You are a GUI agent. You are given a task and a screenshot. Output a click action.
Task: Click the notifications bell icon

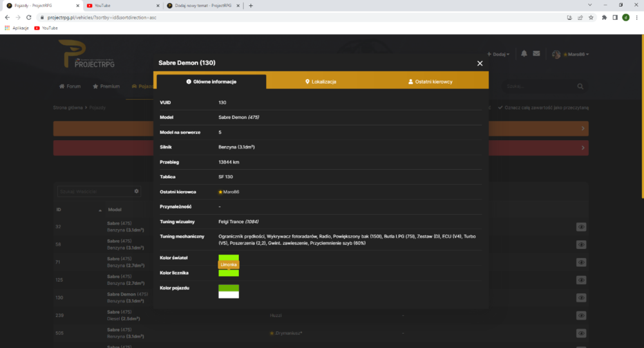524,54
